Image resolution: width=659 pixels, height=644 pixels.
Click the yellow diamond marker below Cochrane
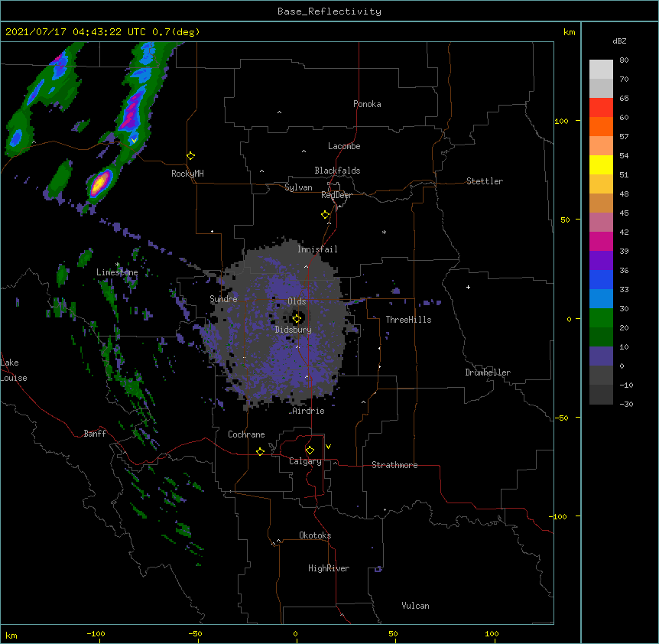pos(260,451)
